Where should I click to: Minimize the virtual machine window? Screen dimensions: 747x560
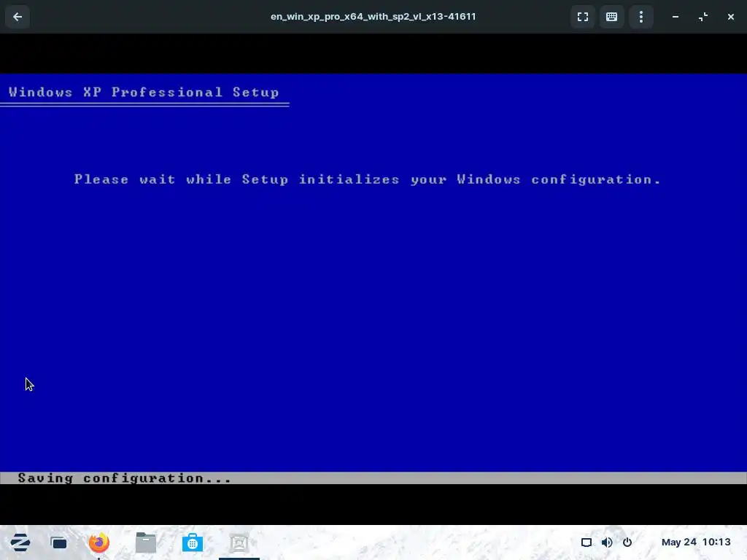(676, 17)
